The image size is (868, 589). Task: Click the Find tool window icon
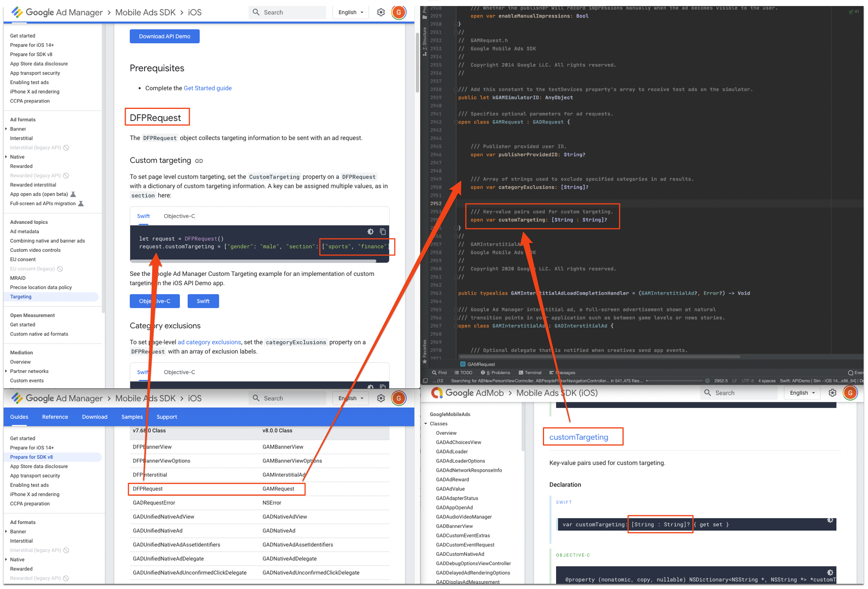[x=438, y=372]
